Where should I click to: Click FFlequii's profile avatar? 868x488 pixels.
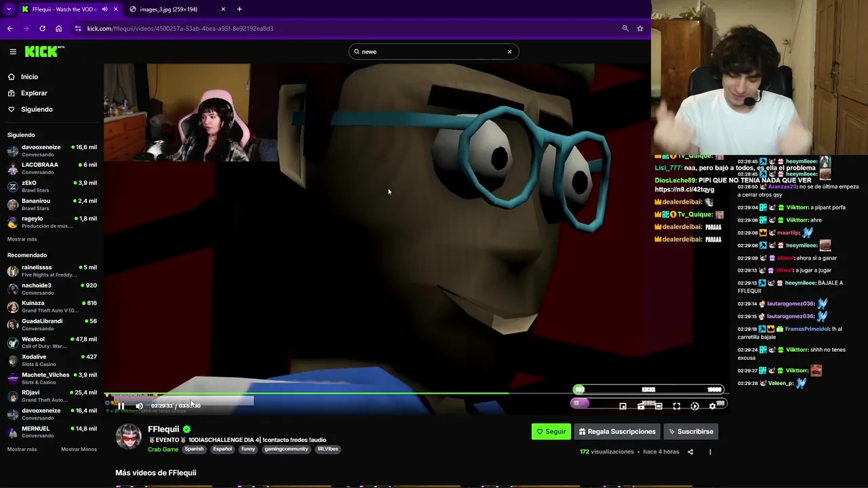129,437
